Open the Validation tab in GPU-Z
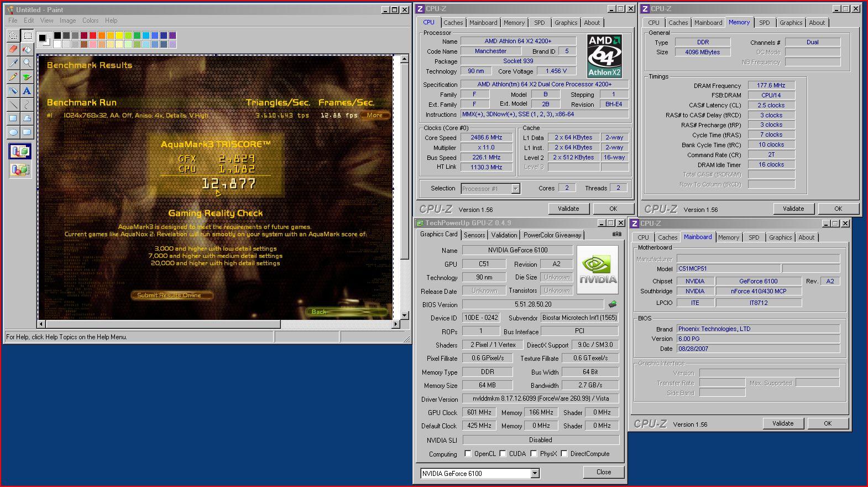This screenshot has width=868, height=487. 504,235
